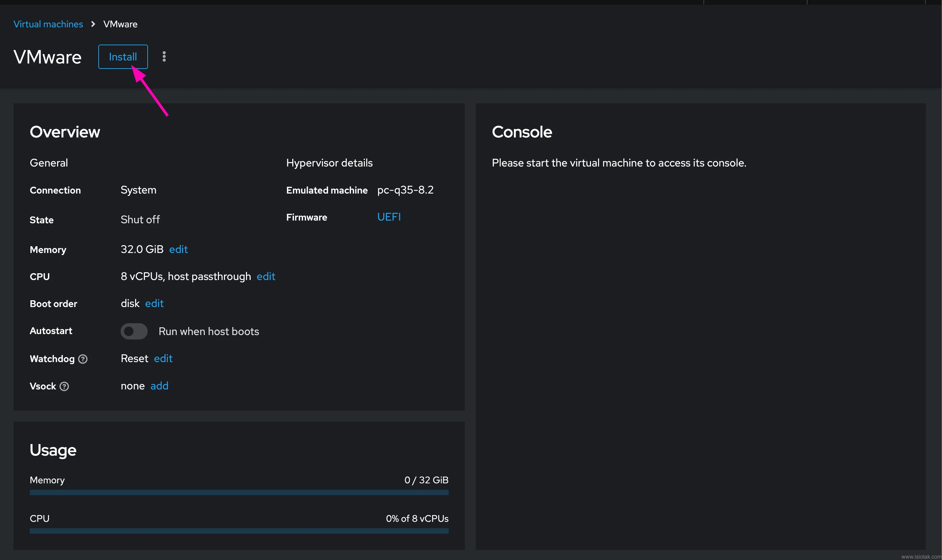Click the VMware page title
Screen dimensions: 942x560
(48, 57)
